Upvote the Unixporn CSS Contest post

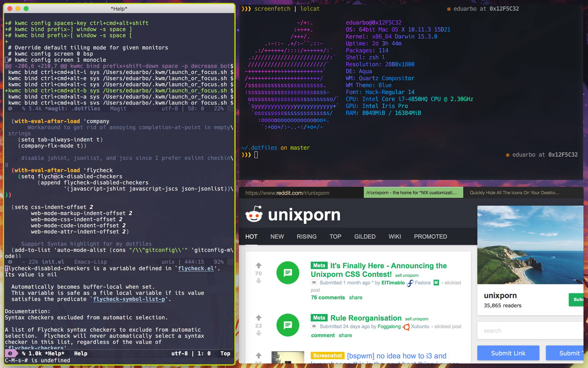(258, 265)
